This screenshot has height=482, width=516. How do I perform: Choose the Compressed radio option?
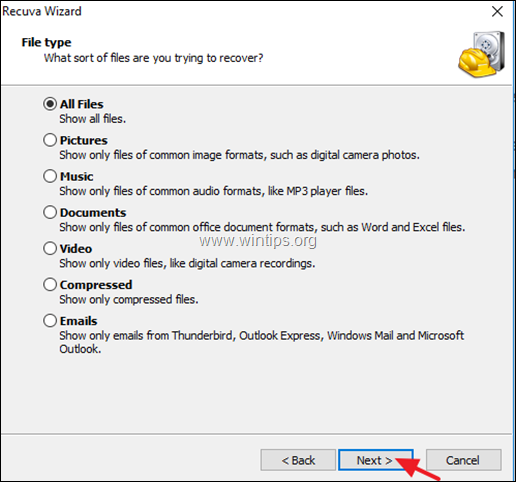[50, 285]
